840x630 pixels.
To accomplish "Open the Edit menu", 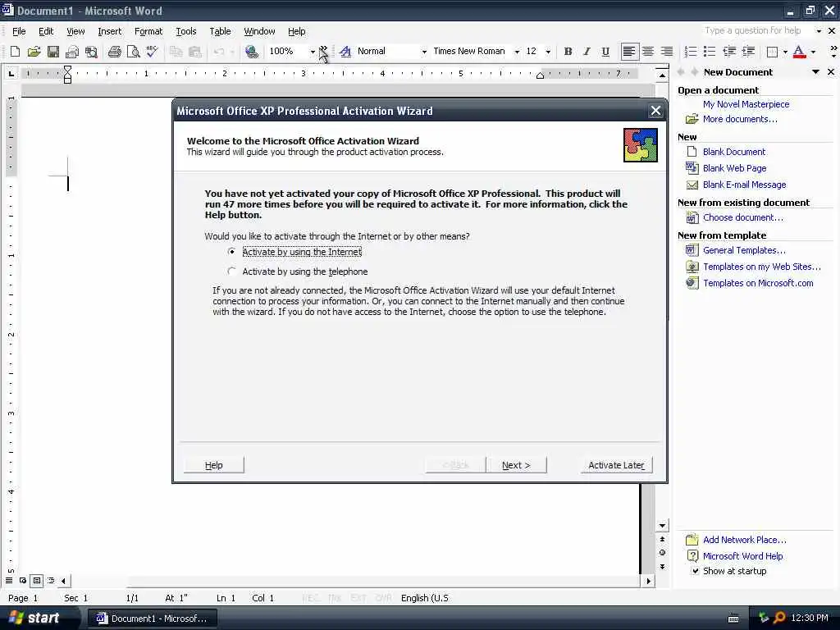I will [x=46, y=31].
